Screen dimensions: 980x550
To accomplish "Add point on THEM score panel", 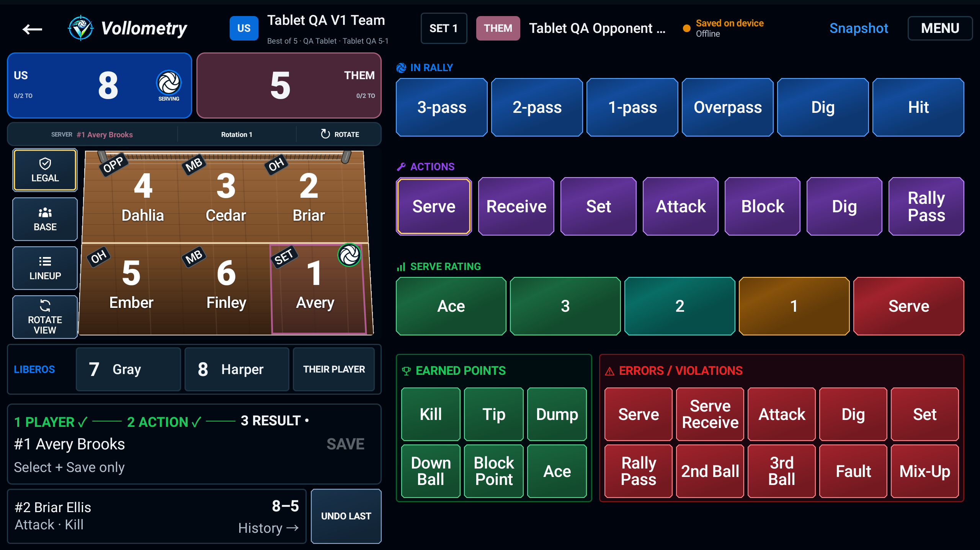I will pos(289,85).
